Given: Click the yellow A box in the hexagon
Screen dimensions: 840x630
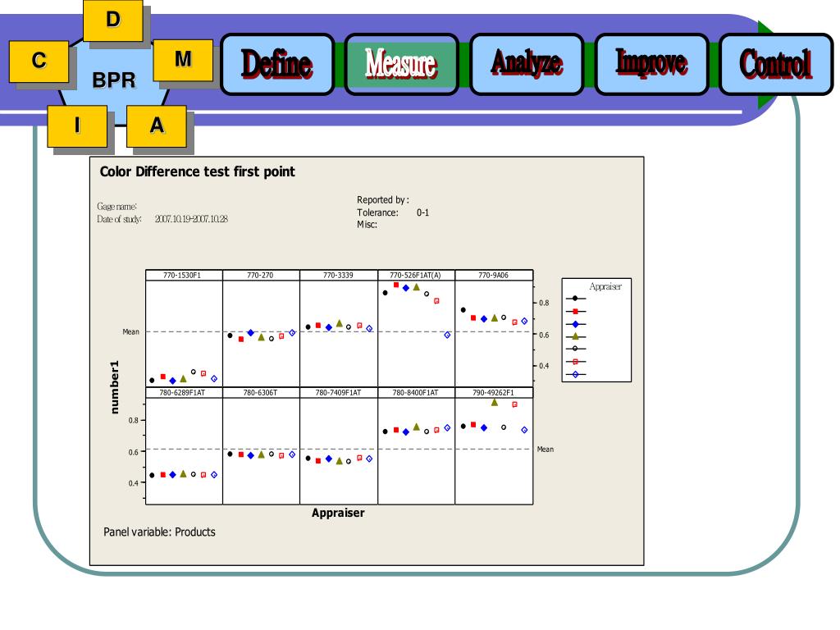Looking at the screenshot, I should pos(157,126).
